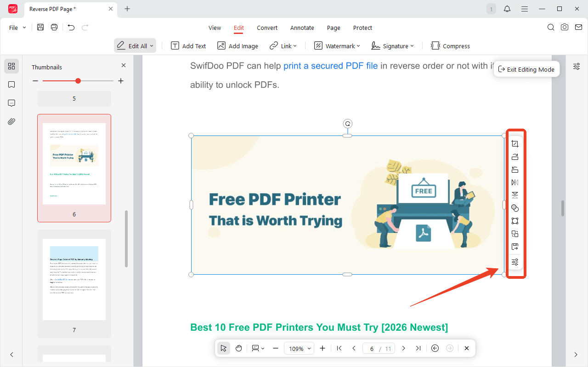
Task: Flip image horizontally
Action: click(x=515, y=183)
